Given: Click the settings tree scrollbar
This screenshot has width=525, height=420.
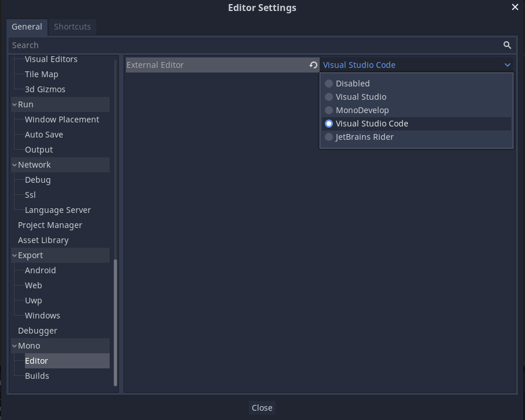Looking at the screenshot, I should pos(115,322).
